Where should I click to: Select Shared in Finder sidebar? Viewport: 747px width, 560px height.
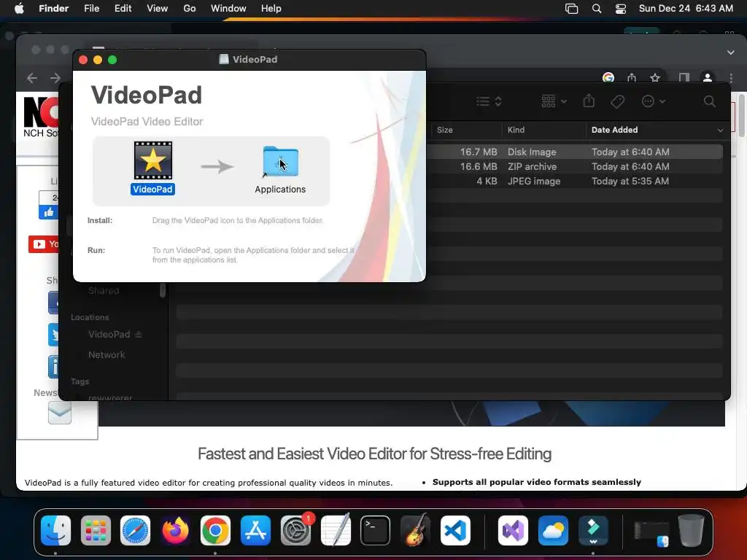point(104,290)
